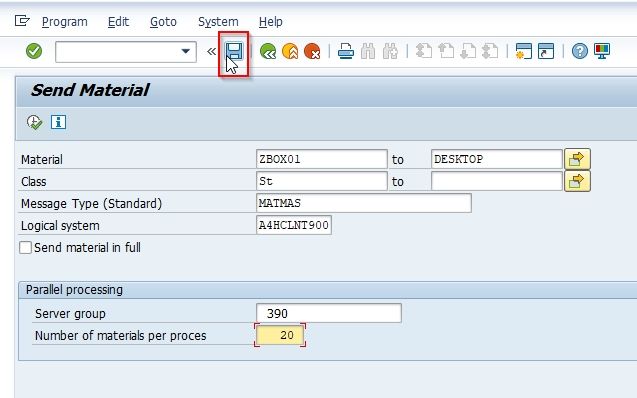637x398 pixels.
Task: Click the blue Help question mark icon
Action: click(x=580, y=52)
